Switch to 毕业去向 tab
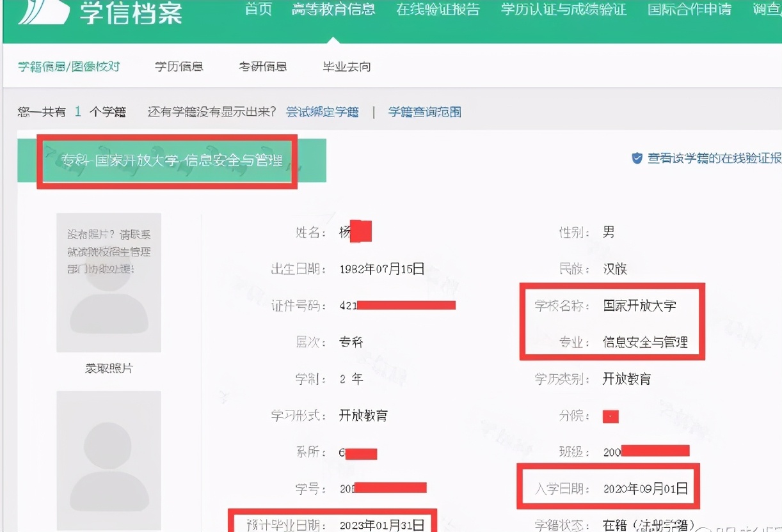 [x=347, y=66]
